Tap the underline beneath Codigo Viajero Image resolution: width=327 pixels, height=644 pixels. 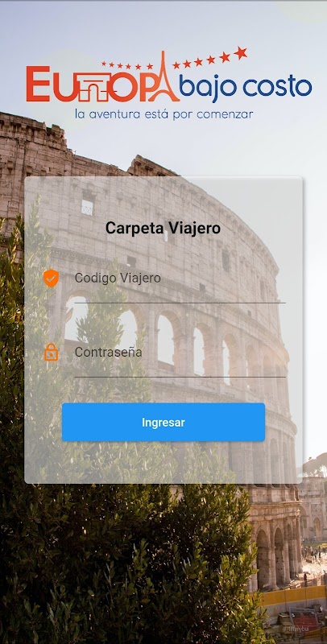[x=180, y=303]
